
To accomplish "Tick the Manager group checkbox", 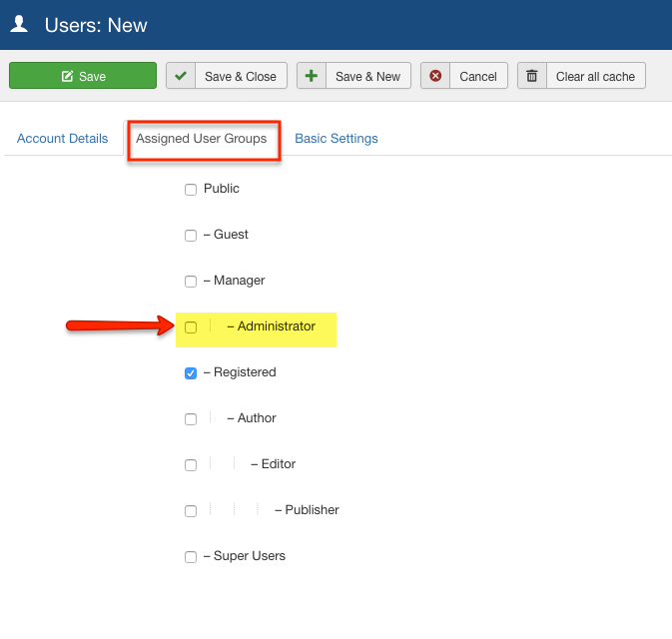I will [x=191, y=282].
